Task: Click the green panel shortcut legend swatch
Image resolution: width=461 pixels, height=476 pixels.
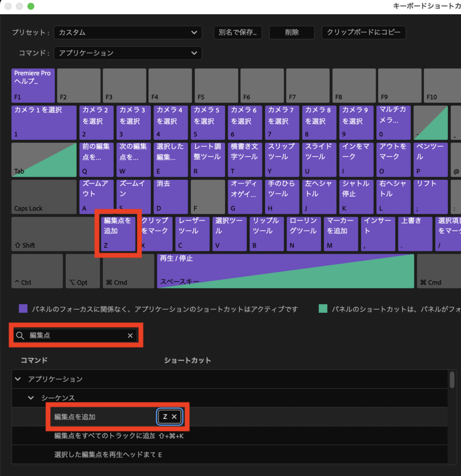Action: coord(323,309)
